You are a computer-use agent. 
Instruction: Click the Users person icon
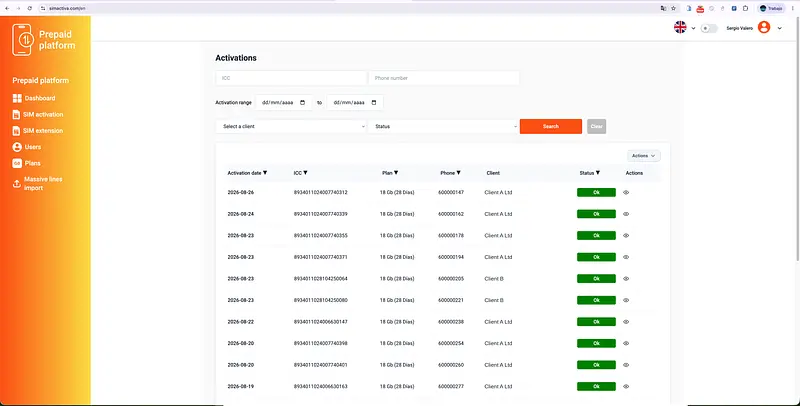(17, 147)
